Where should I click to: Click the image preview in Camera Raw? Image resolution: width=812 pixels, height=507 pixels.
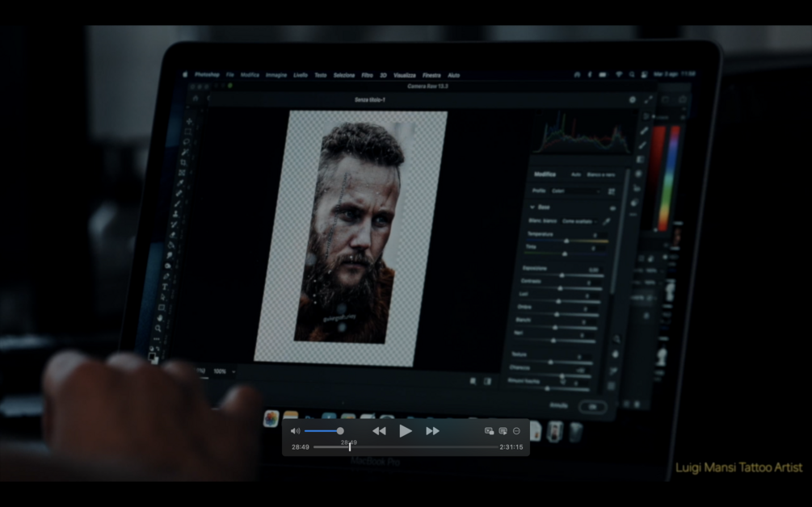[350, 238]
